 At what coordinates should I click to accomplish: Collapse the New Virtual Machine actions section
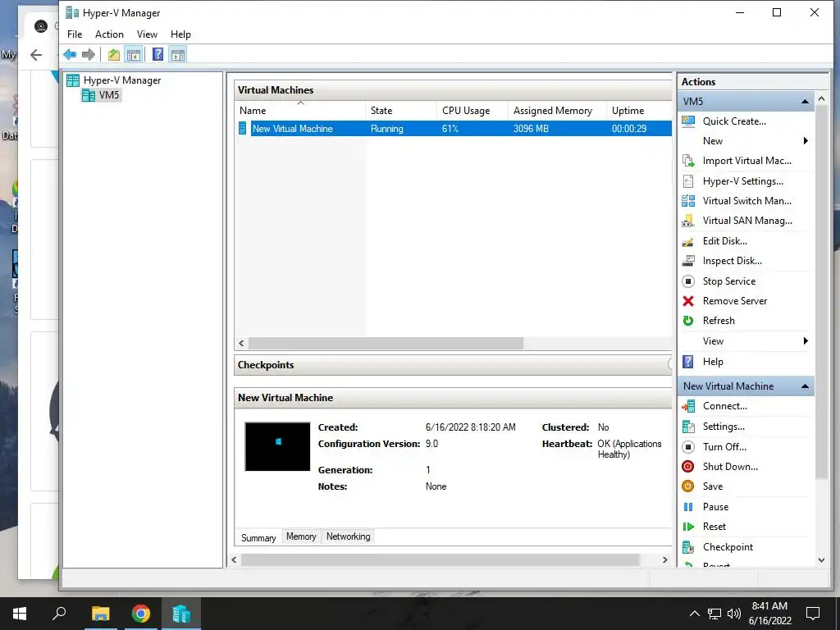(x=805, y=386)
